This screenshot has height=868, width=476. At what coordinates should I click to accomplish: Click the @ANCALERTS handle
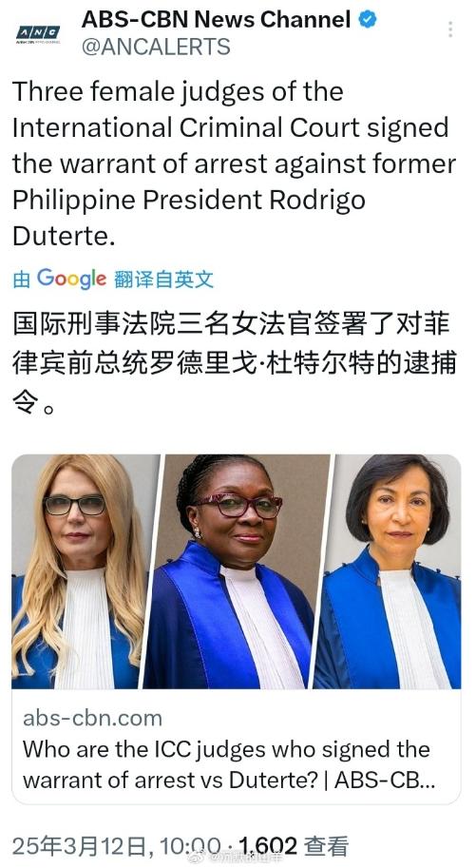(156, 47)
